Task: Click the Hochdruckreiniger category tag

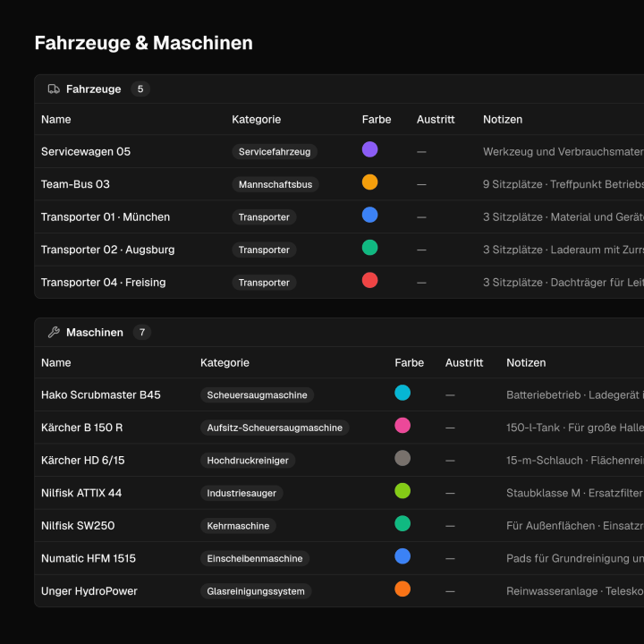Action: (248, 461)
